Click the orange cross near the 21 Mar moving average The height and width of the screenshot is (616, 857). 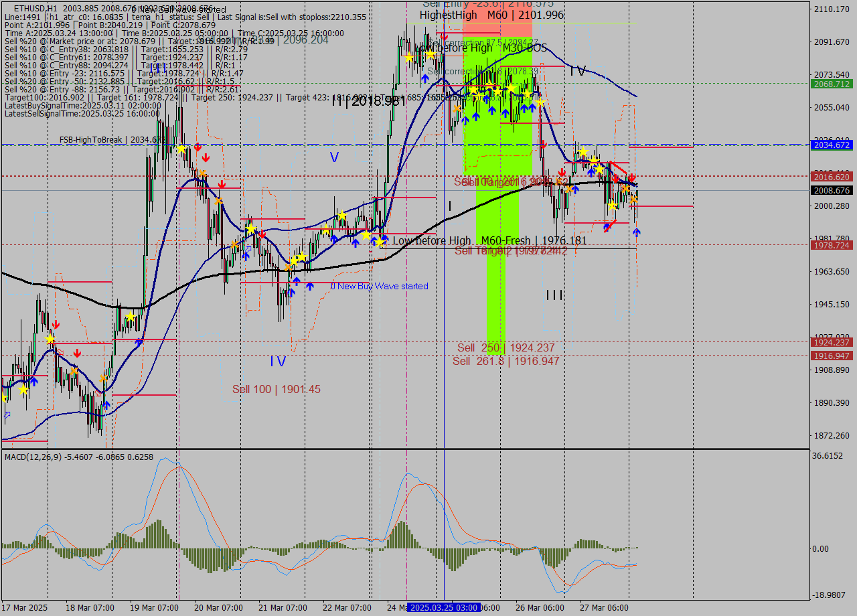(x=288, y=268)
